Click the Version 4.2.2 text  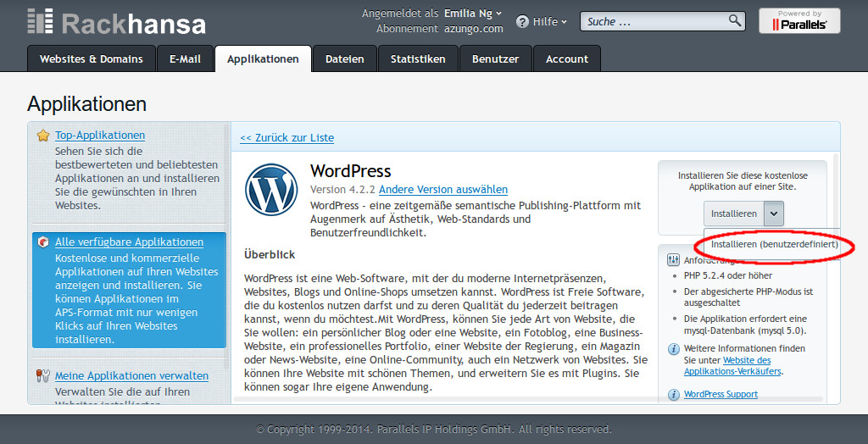point(343,189)
